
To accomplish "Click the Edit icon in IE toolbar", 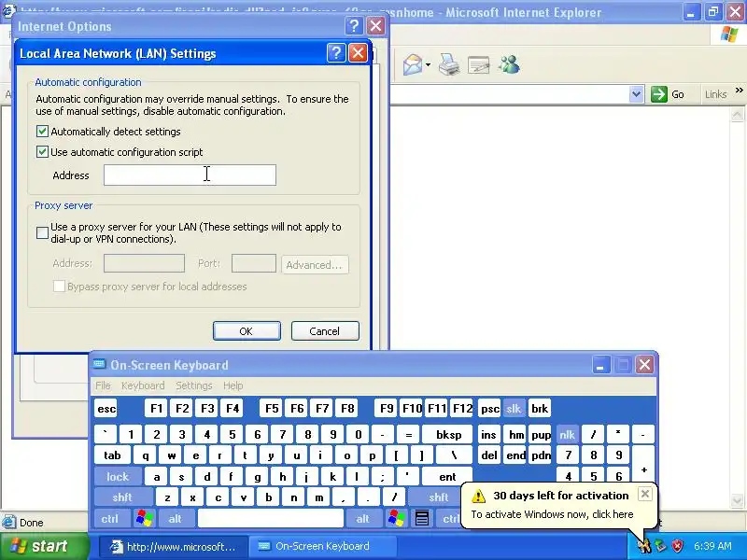I will click(479, 64).
